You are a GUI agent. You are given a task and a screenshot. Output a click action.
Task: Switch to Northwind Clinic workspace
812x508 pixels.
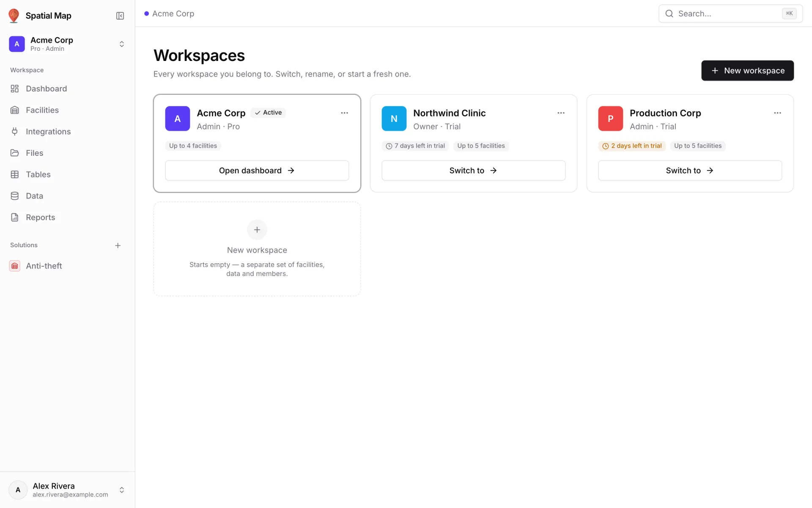(x=473, y=171)
